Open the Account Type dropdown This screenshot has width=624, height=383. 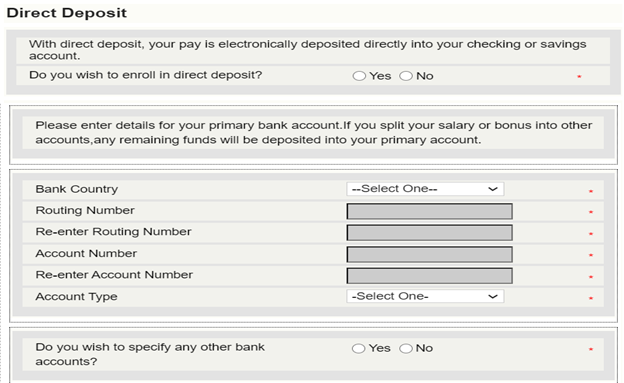[425, 296]
